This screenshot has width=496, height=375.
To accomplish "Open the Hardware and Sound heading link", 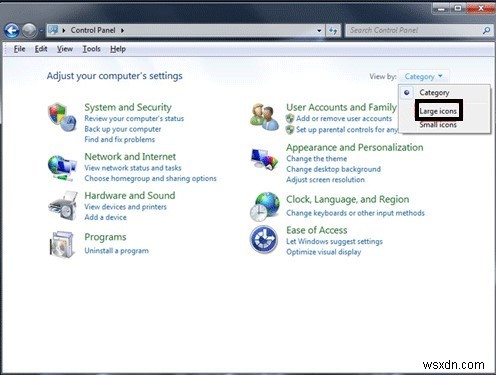I will (130, 195).
